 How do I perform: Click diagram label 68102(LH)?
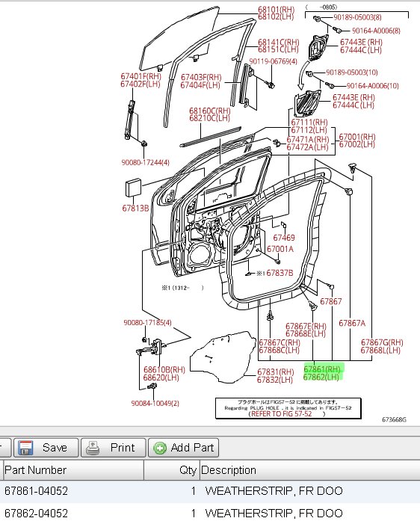click(x=276, y=16)
